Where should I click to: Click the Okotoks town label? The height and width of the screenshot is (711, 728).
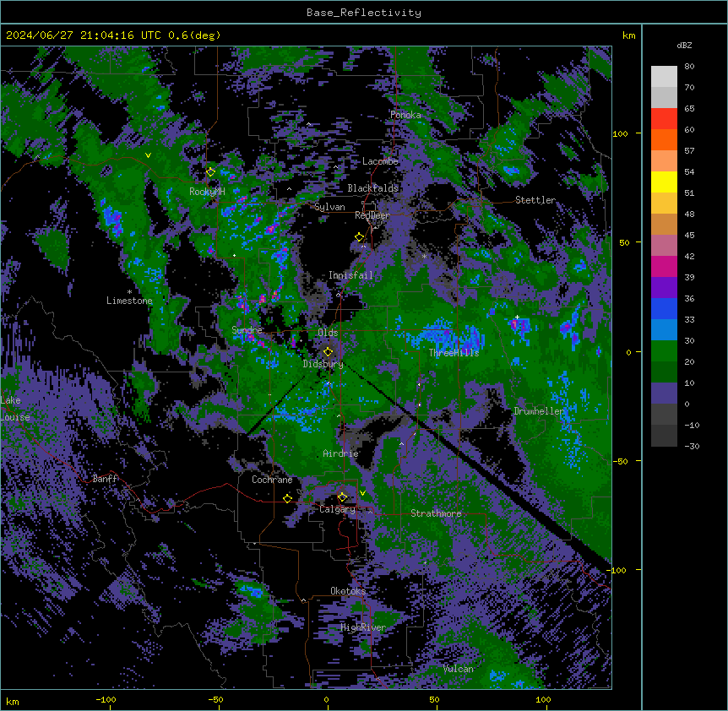[x=348, y=591]
